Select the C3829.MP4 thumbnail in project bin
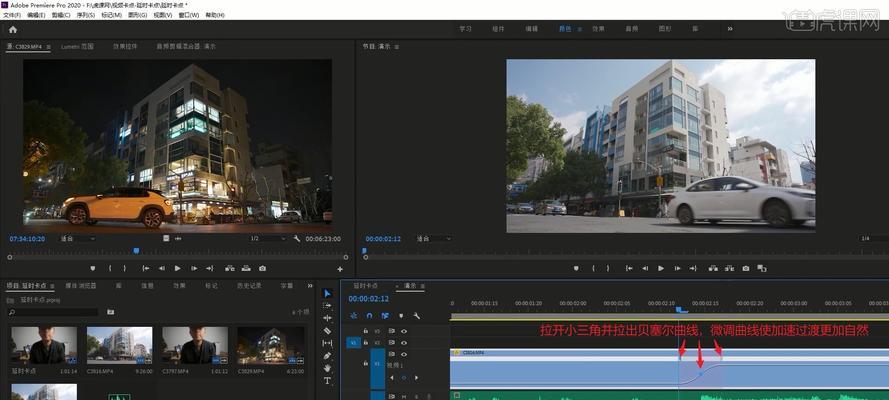Screen dimensions: 889x400 point(270,345)
